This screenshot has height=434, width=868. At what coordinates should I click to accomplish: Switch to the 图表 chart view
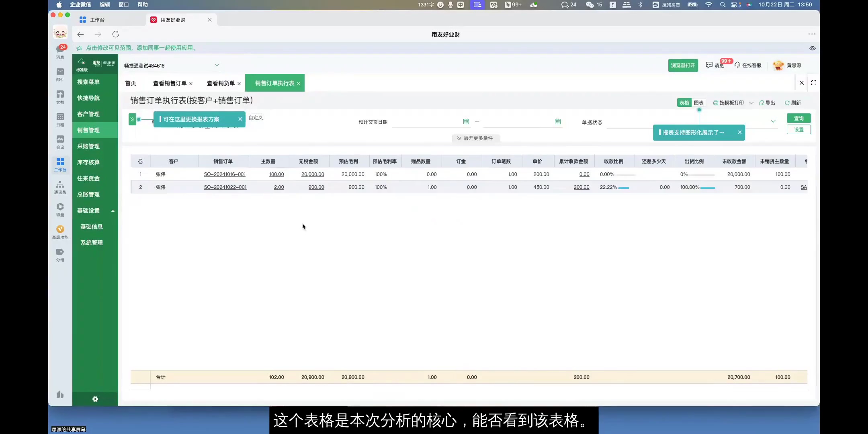click(699, 102)
